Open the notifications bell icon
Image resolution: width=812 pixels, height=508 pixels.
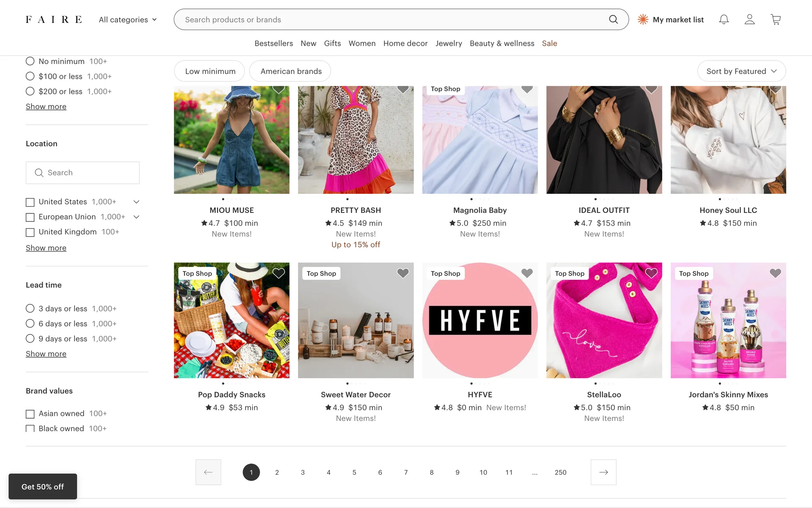coord(724,19)
